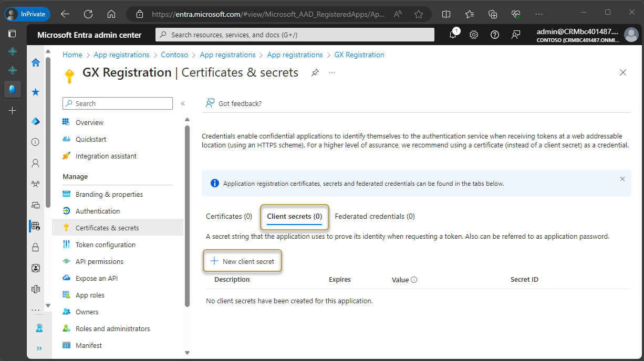Open the more options ellipsis beside title
The height and width of the screenshot is (361, 644).
pyautogui.click(x=332, y=72)
